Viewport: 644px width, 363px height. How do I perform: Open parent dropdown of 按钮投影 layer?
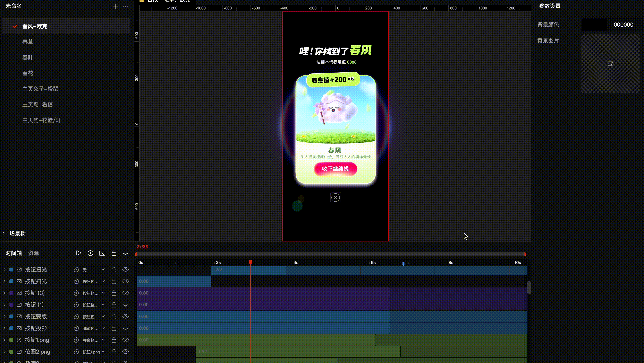(x=94, y=328)
